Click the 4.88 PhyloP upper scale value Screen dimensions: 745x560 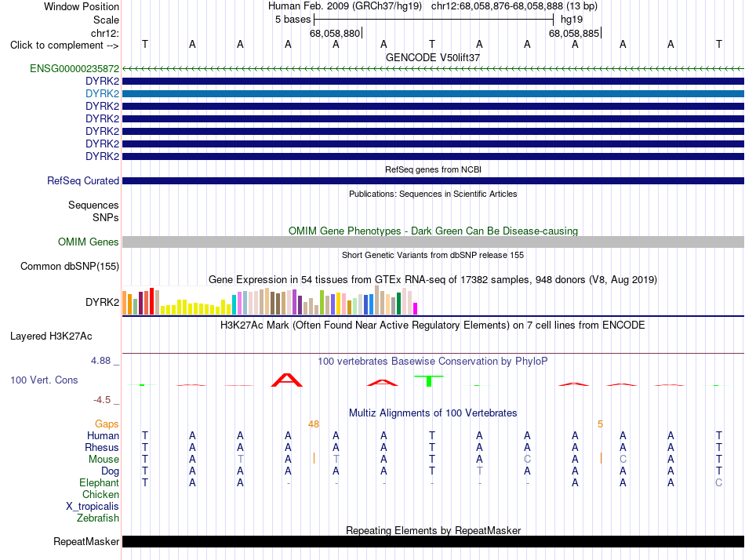coord(100,361)
